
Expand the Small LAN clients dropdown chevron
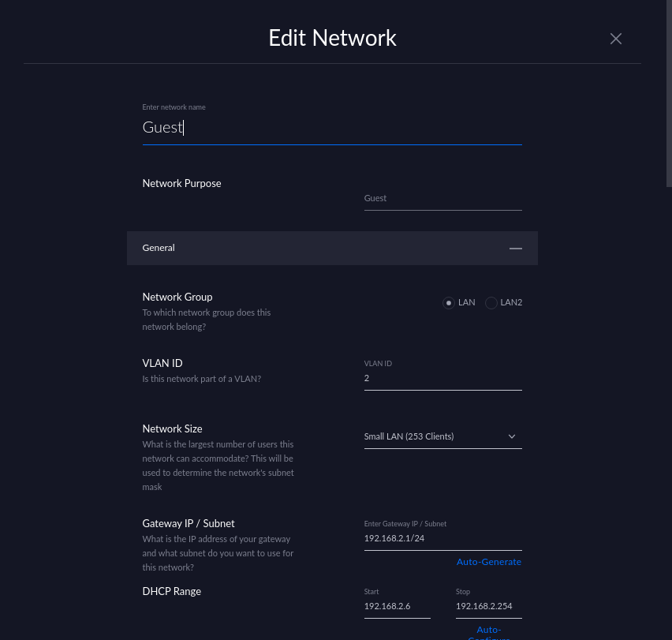point(511,436)
